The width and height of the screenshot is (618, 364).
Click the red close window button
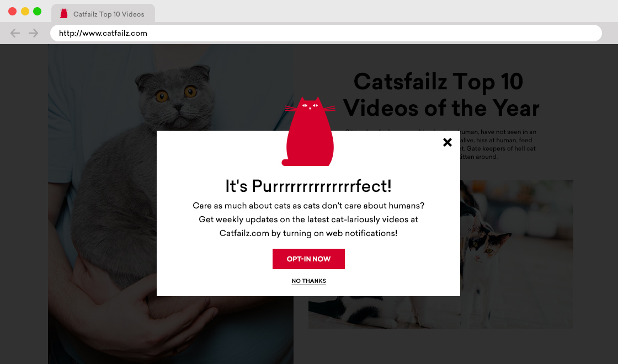(12, 11)
